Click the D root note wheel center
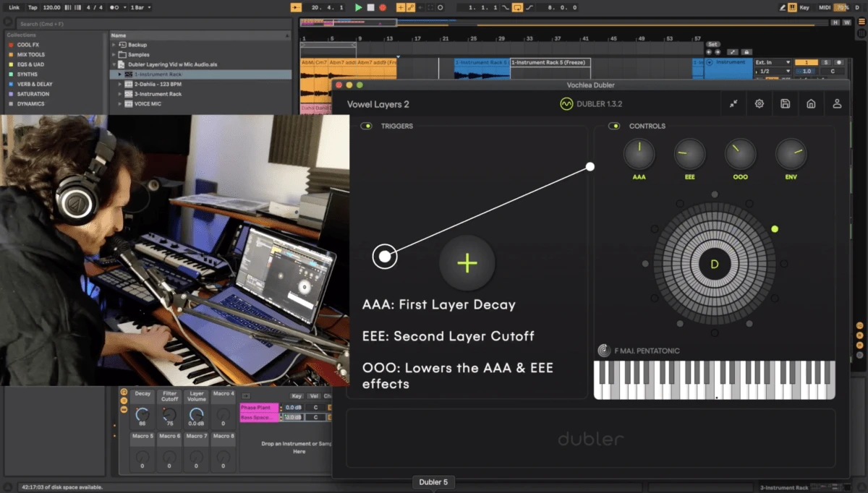 click(715, 264)
